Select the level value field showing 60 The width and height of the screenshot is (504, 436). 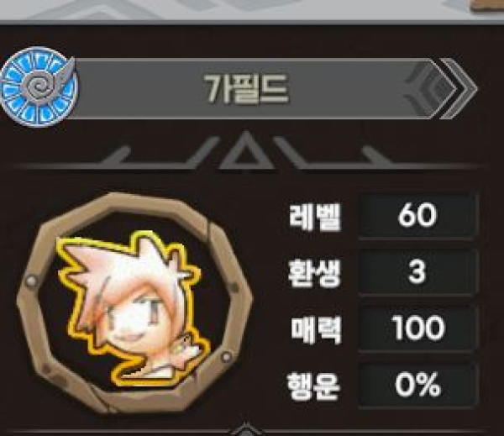pos(417,216)
